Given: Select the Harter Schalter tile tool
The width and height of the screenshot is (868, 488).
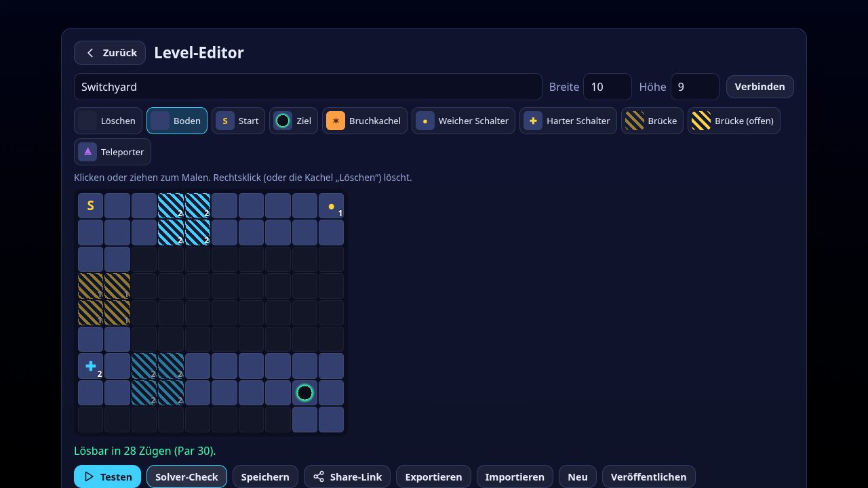Looking at the screenshot, I should (568, 121).
